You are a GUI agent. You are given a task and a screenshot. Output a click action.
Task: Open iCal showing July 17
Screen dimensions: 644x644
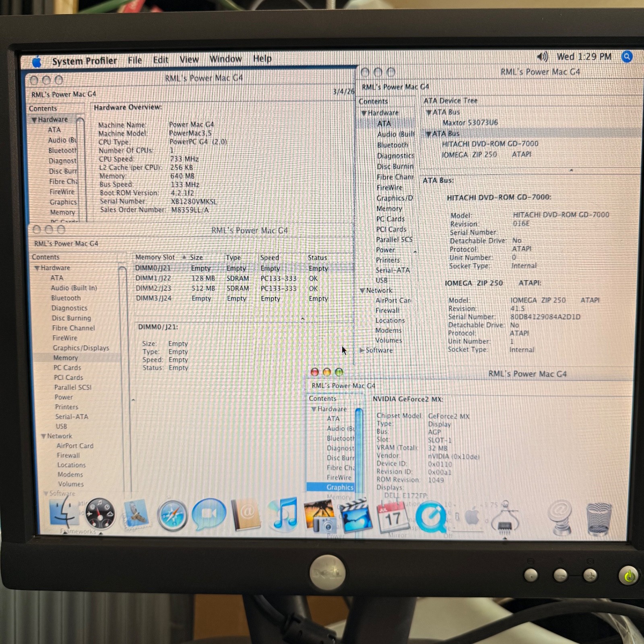tap(392, 518)
